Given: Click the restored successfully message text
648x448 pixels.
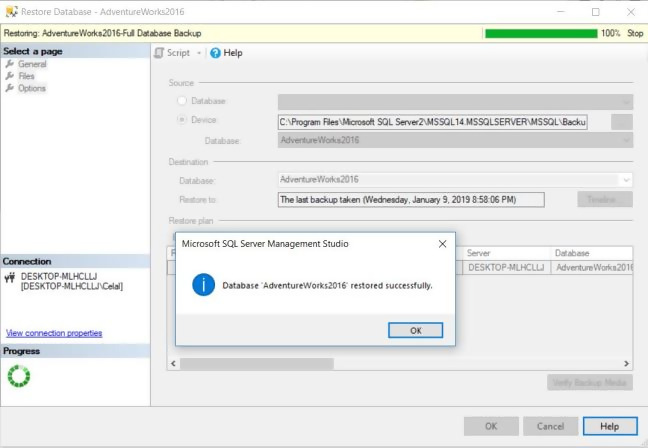Looking at the screenshot, I should 327,286.
